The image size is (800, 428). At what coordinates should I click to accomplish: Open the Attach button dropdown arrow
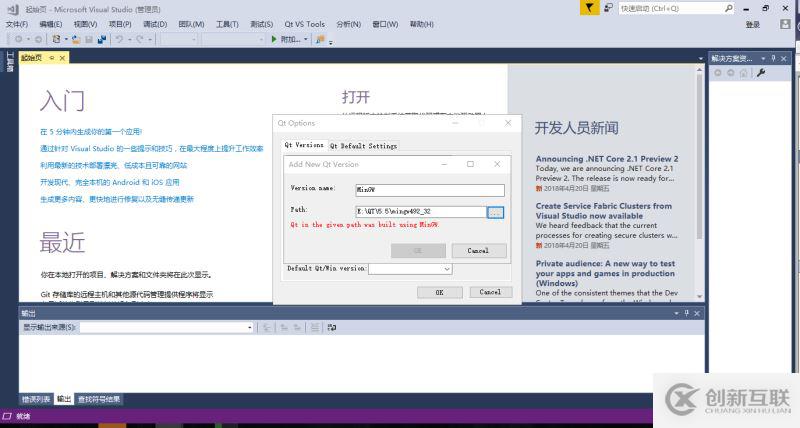306,39
